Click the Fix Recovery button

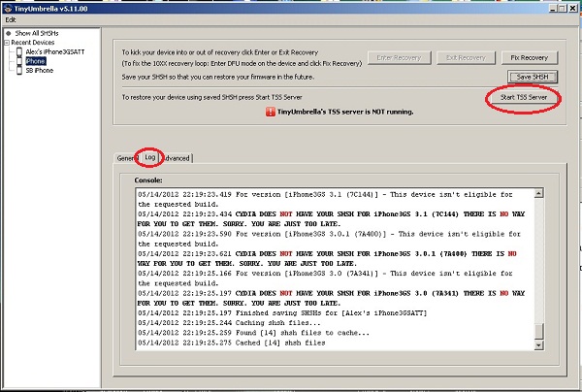pyautogui.click(x=530, y=58)
